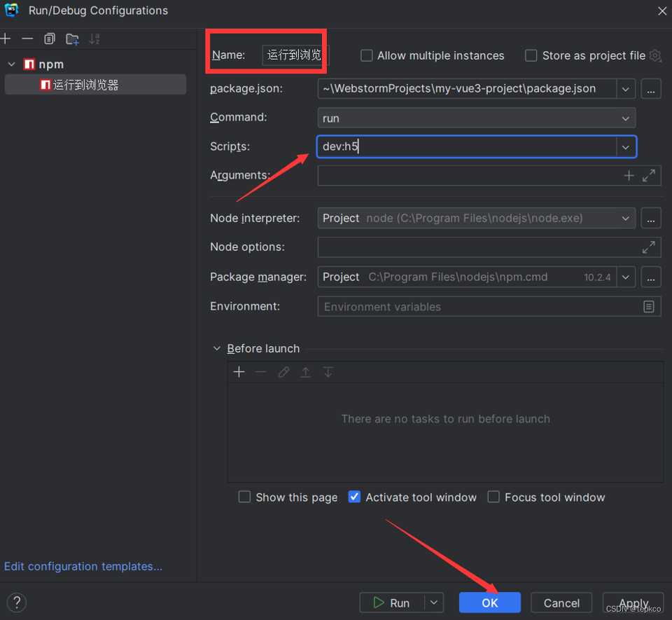Open the Command dropdown set to run
The height and width of the screenshot is (620, 672).
pos(476,118)
